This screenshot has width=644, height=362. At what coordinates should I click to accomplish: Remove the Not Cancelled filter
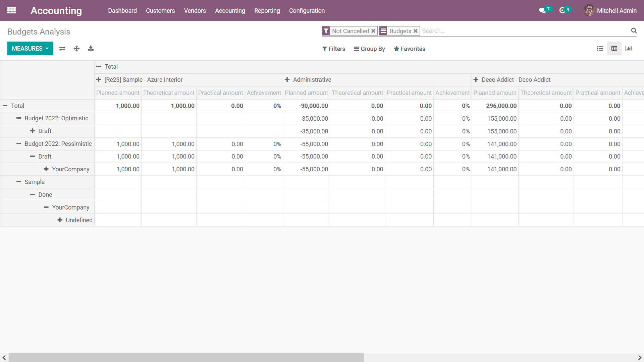pos(373,31)
